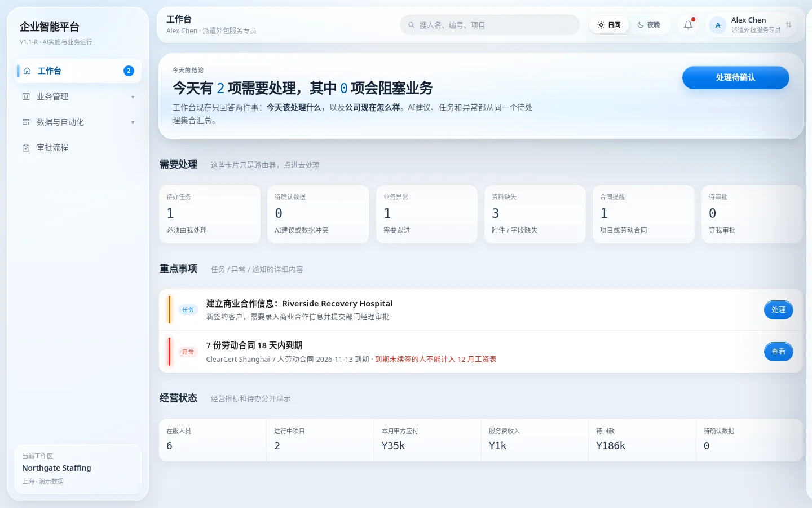Click the 任务 tag on Riverside item

tap(188, 309)
